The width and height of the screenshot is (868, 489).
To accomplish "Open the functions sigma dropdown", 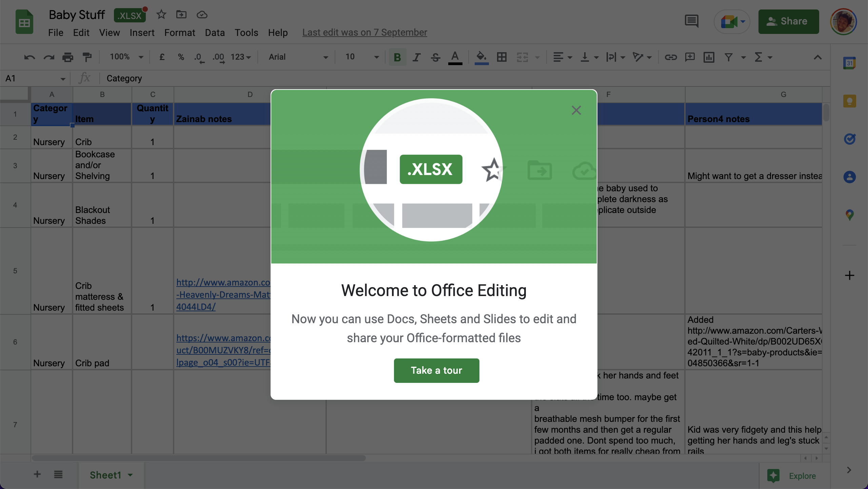I will (x=763, y=57).
